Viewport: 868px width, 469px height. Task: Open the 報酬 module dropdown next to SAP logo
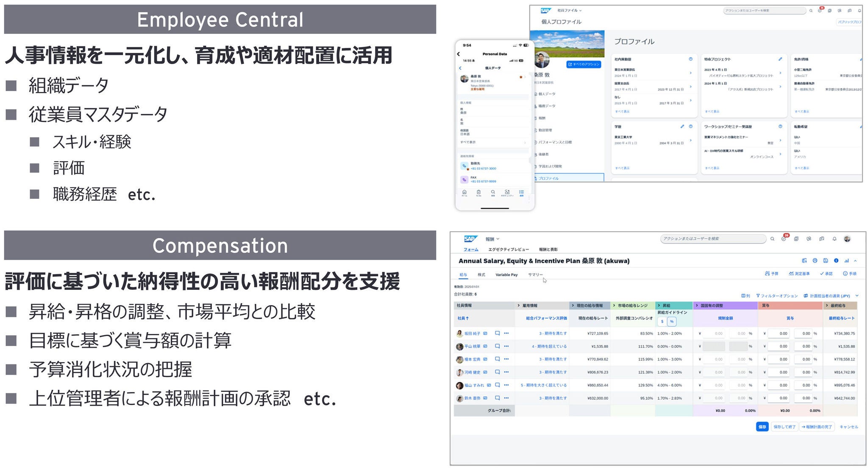click(492, 239)
